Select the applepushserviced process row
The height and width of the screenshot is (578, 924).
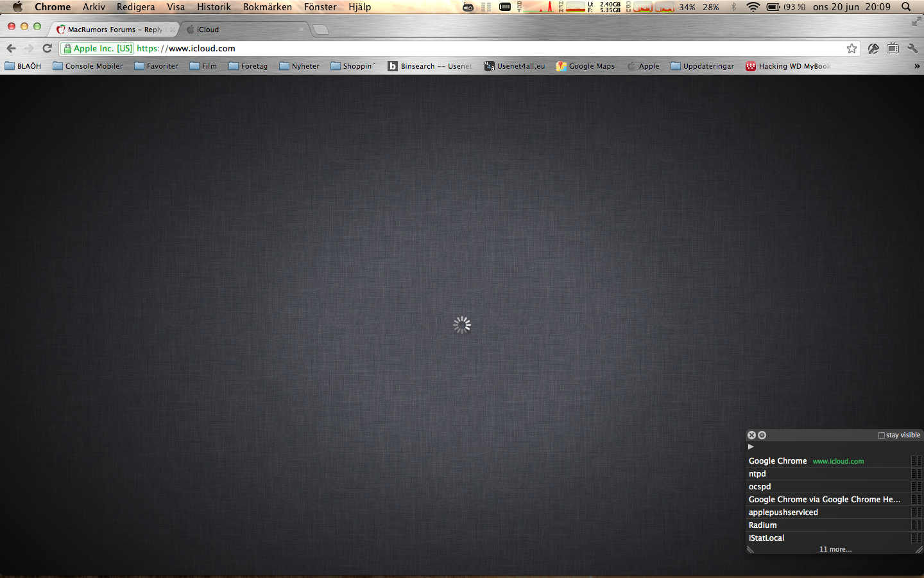[x=834, y=512]
